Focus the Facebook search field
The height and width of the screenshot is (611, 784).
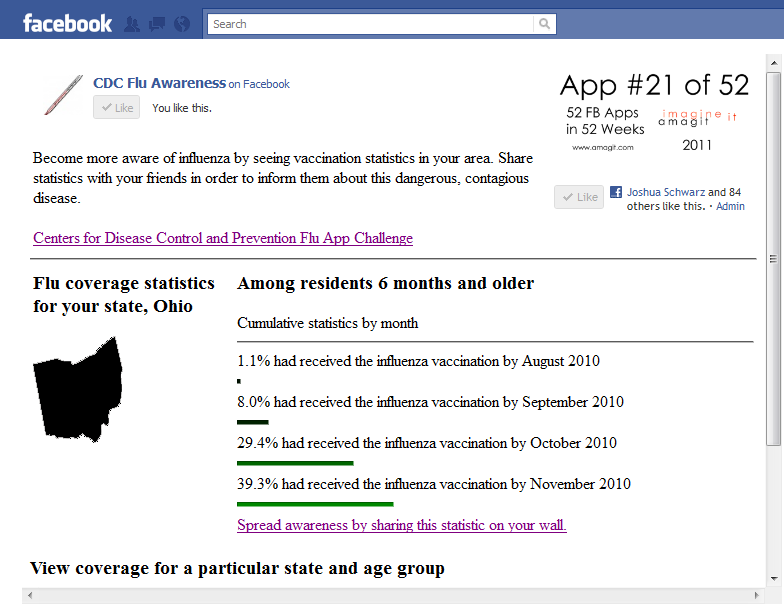(x=370, y=24)
